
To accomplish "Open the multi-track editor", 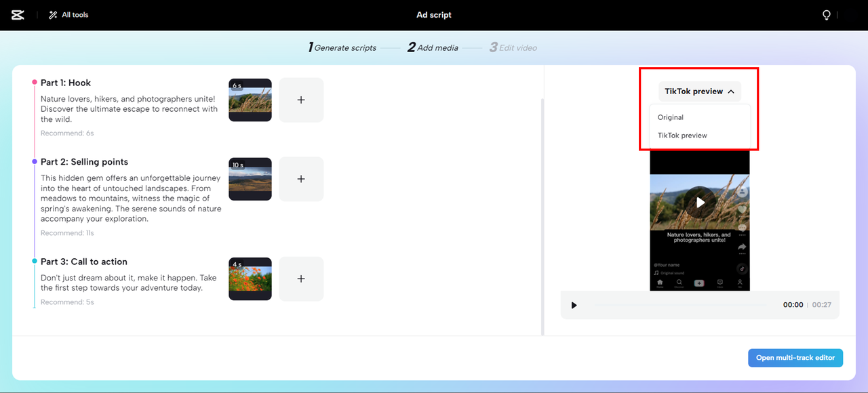I will [x=795, y=357].
